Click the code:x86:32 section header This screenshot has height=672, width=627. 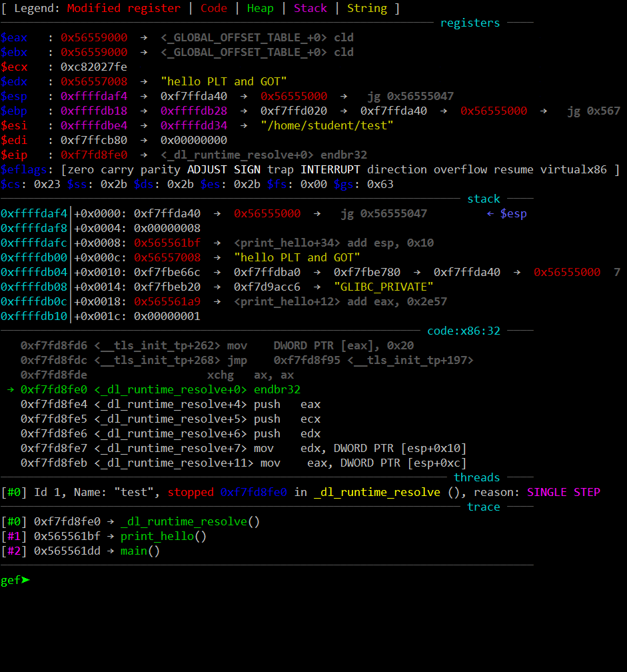464,331
